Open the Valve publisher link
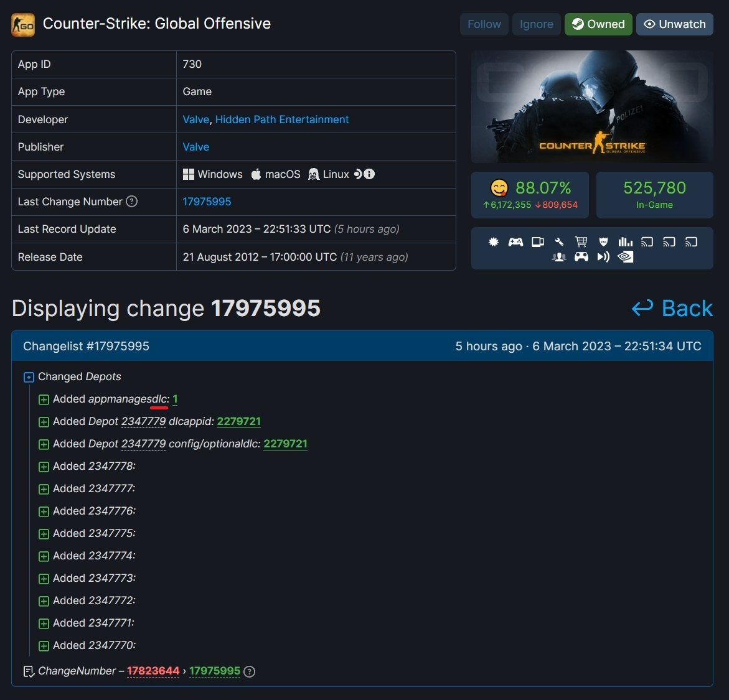This screenshot has width=729, height=700. point(195,147)
